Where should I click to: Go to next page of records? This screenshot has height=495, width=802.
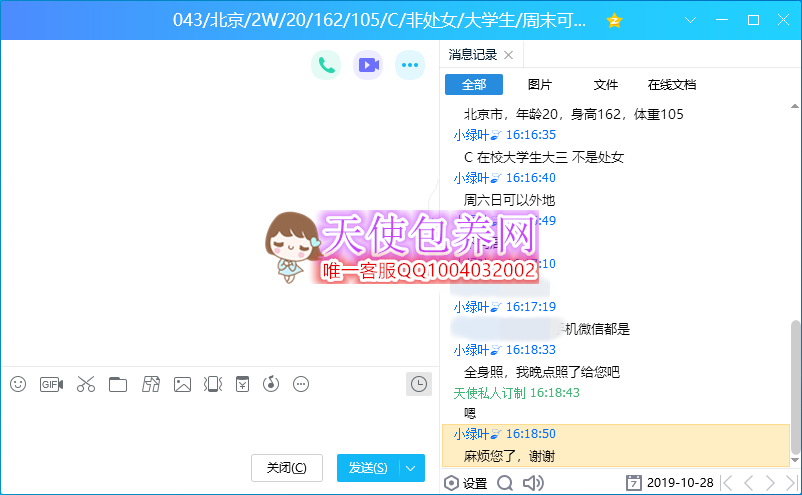pyautogui.click(x=770, y=483)
